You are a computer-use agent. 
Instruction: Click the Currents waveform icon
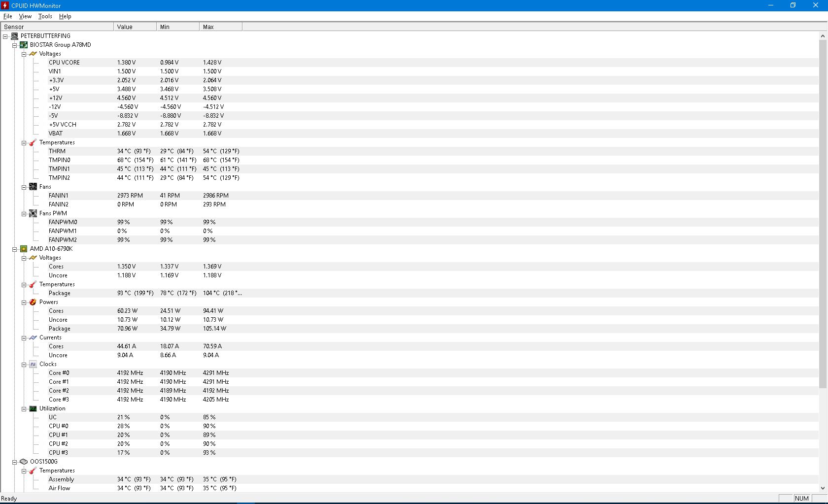click(x=33, y=337)
